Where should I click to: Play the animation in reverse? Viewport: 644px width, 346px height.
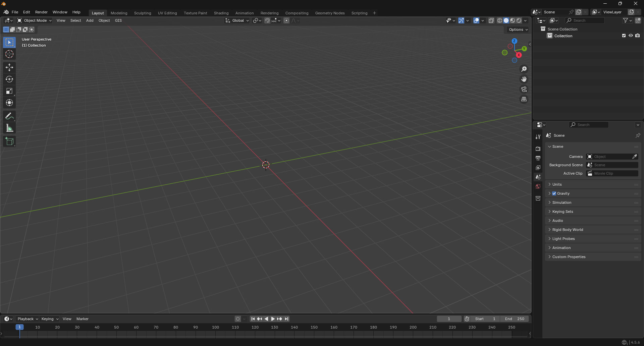[x=266, y=319]
